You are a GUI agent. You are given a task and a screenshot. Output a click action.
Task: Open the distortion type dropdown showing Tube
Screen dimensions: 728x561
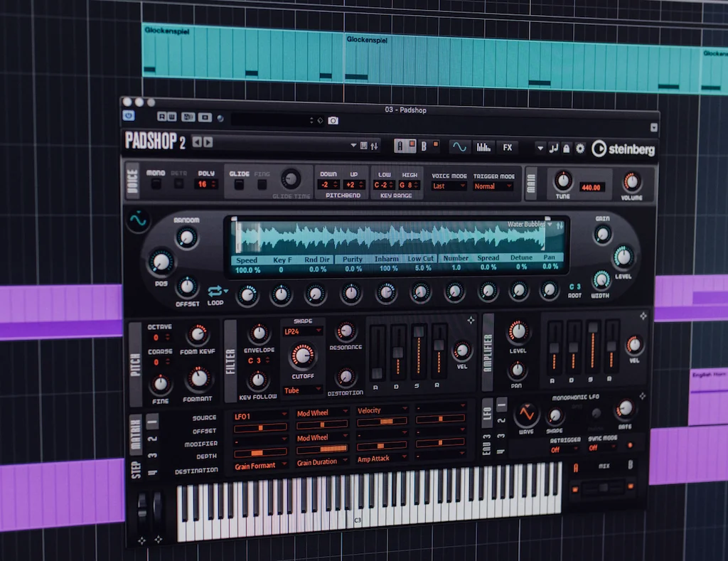tap(303, 390)
